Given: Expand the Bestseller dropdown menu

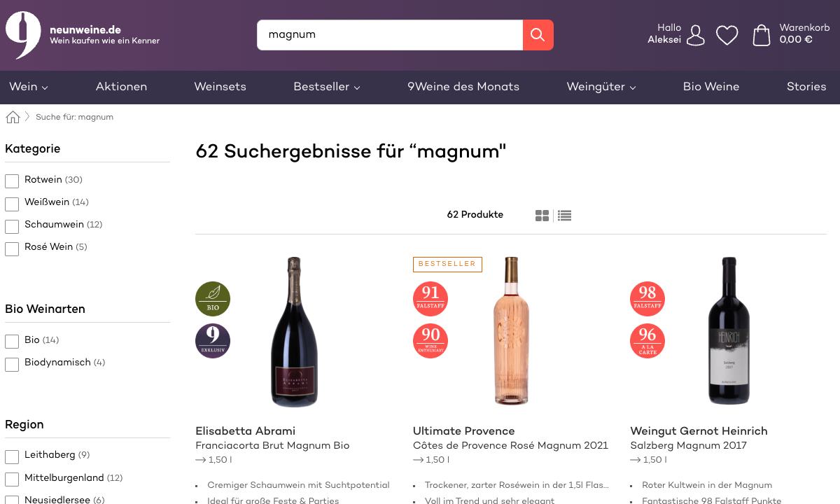Looking at the screenshot, I should click(327, 87).
